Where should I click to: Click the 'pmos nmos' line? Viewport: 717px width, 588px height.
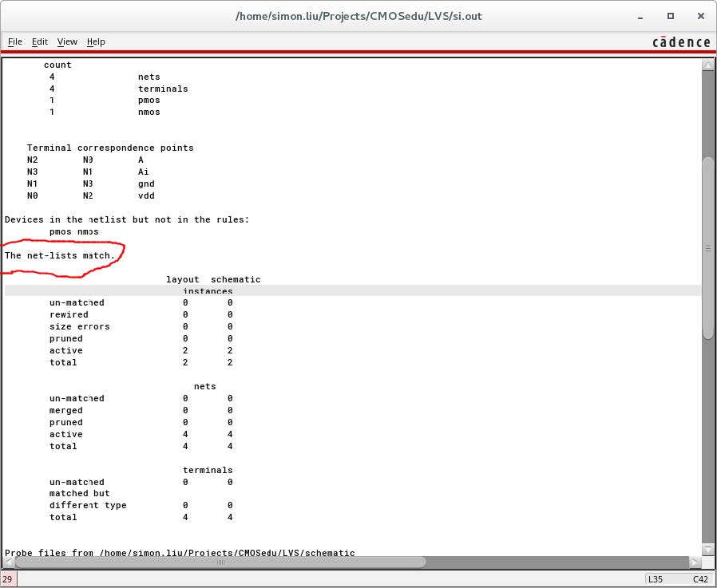(73, 231)
